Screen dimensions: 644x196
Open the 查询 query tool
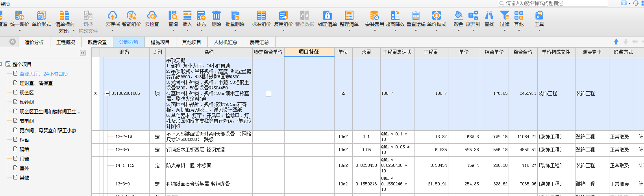click(x=173, y=18)
